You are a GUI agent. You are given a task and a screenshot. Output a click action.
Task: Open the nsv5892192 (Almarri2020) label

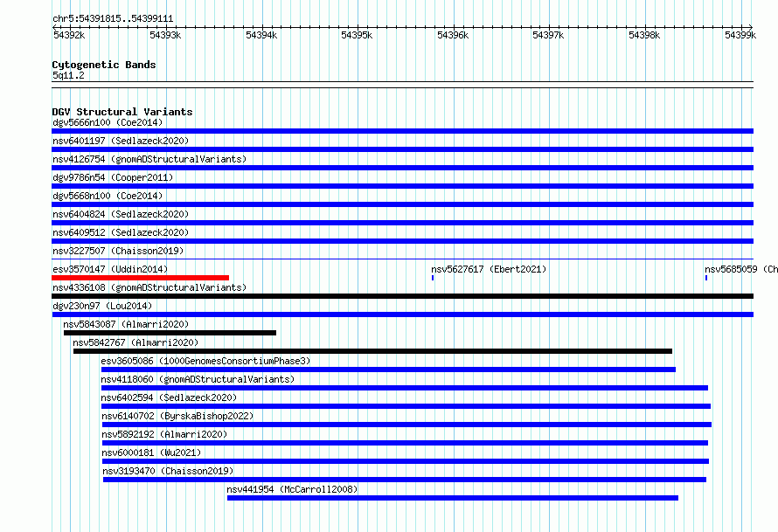click(x=164, y=434)
